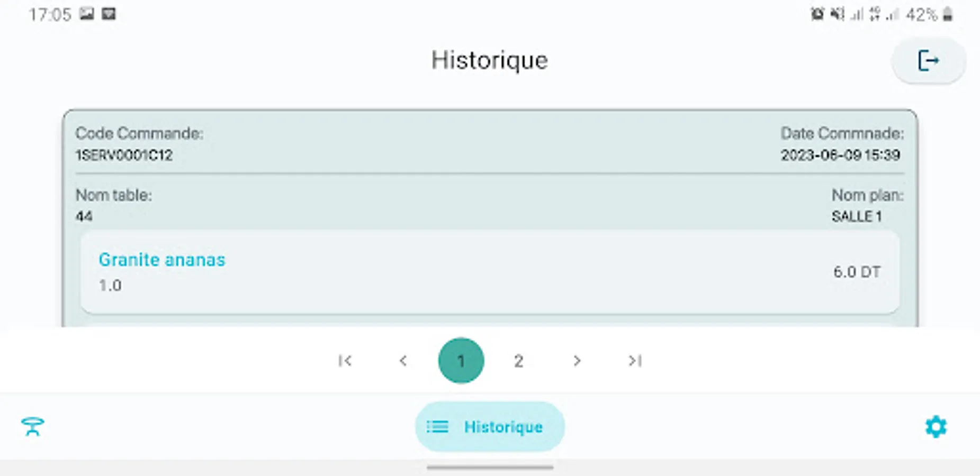Tap the order date 2023-06-09 15:39

(x=840, y=155)
